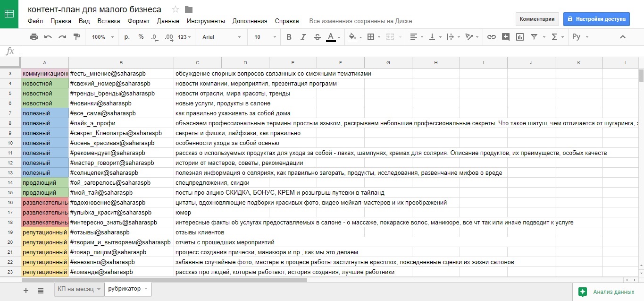The width and height of the screenshot is (644, 301).
Task: Click the document title text
Action: tap(94, 9)
